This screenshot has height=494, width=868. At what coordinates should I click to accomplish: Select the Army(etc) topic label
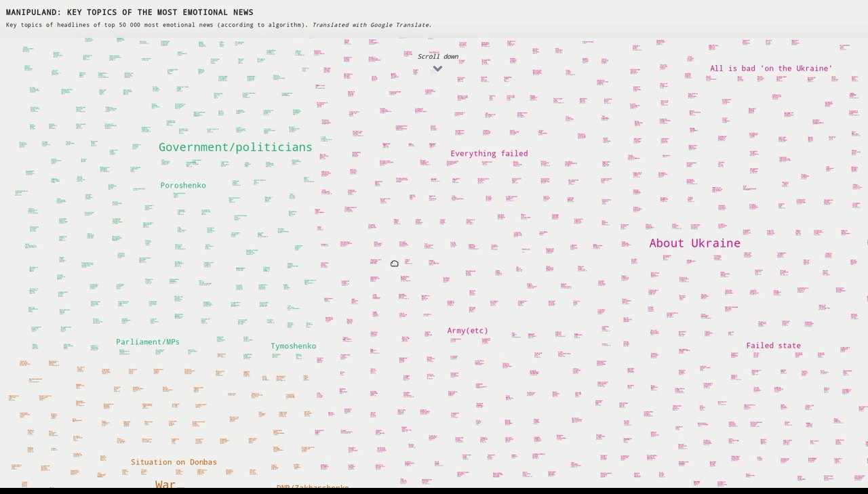[x=467, y=331]
